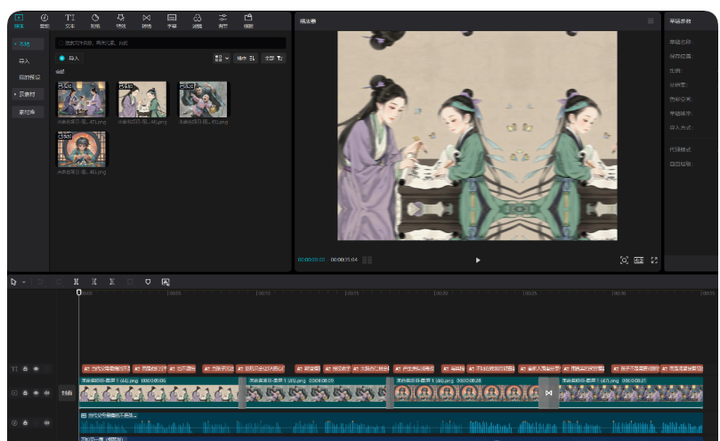Open the Material Library sidebar entry
The height and width of the screenshot is (441, 720).
28,112
